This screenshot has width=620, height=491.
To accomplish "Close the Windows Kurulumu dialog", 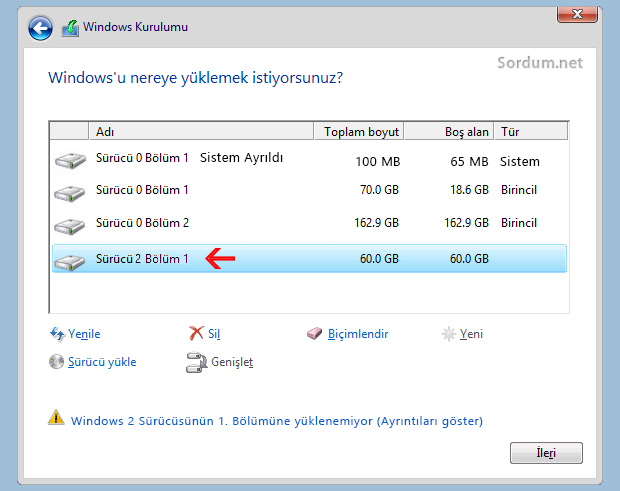I will click(577, 15).
